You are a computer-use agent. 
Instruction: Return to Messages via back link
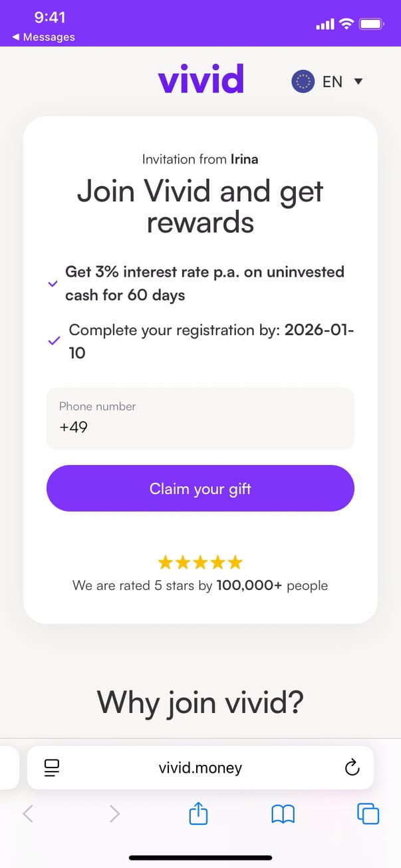pyautogui.click(x=44, y=37)
